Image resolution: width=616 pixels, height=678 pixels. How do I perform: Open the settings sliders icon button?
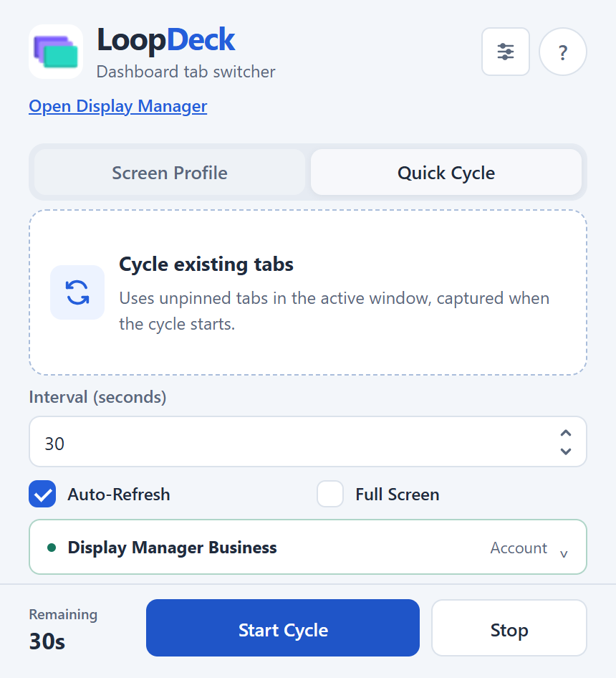coord(506,52)
